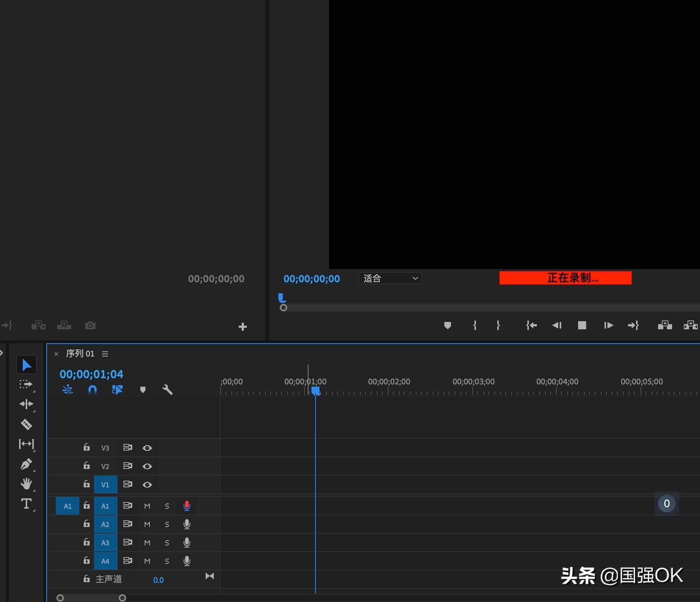Screen dimensions: 700x602
Task: Stop playback with square button
Action: (x=582, y=325)
